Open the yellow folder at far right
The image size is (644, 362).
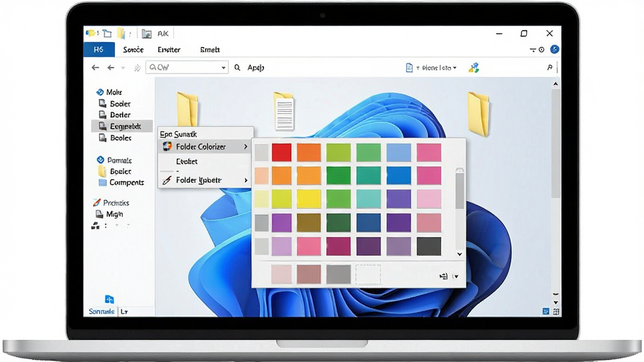479,114
